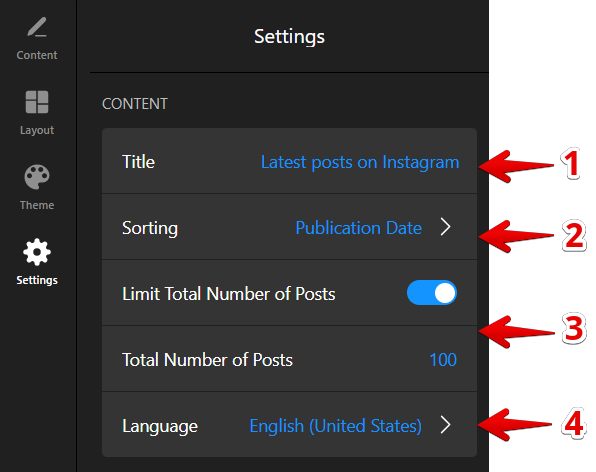Viewport: 596px width, 472px height.
Task: Select the Layout grid icon
Action: pyautogui.click(x=37, y=102)
